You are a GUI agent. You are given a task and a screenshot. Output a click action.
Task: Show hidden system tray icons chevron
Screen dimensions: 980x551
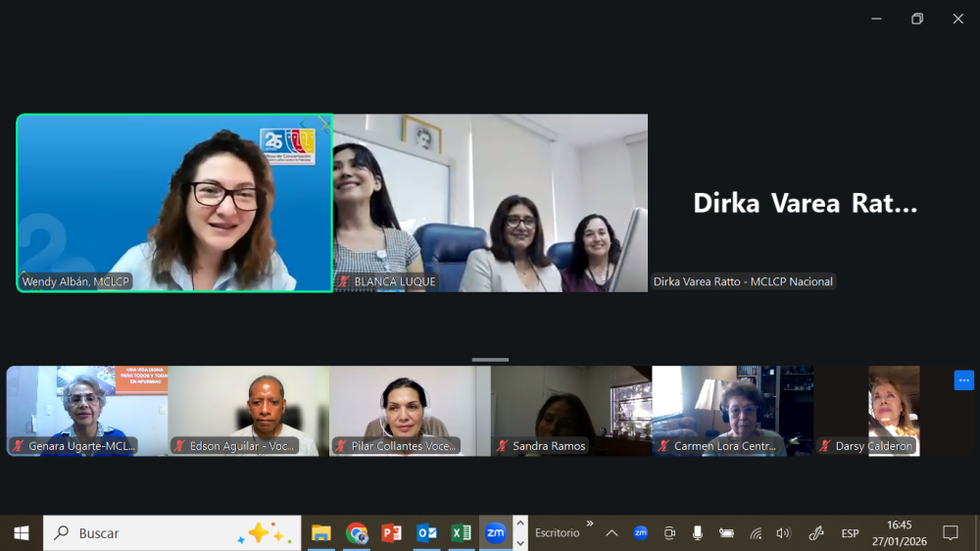click(612, 533)
